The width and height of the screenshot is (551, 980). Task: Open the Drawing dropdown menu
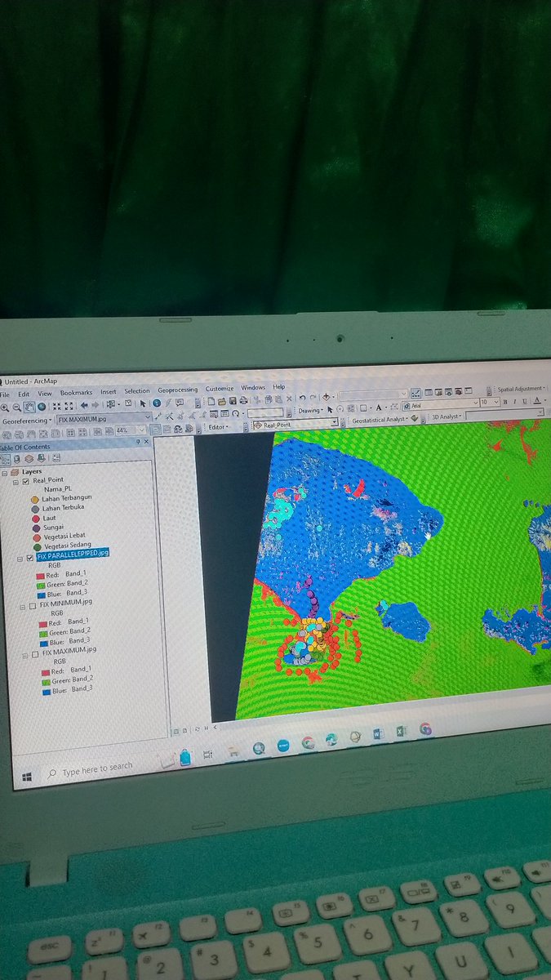coord(310,410)
